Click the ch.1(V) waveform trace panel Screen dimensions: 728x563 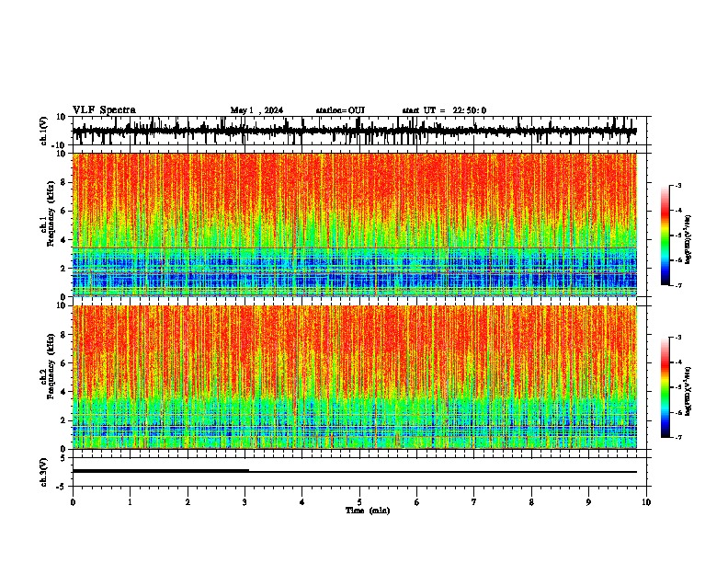[361, 131]
